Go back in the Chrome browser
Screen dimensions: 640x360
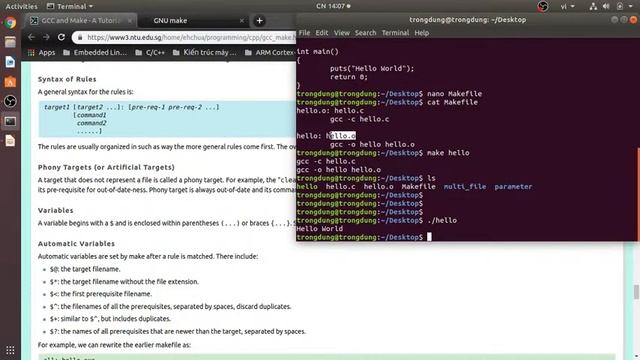31,37
